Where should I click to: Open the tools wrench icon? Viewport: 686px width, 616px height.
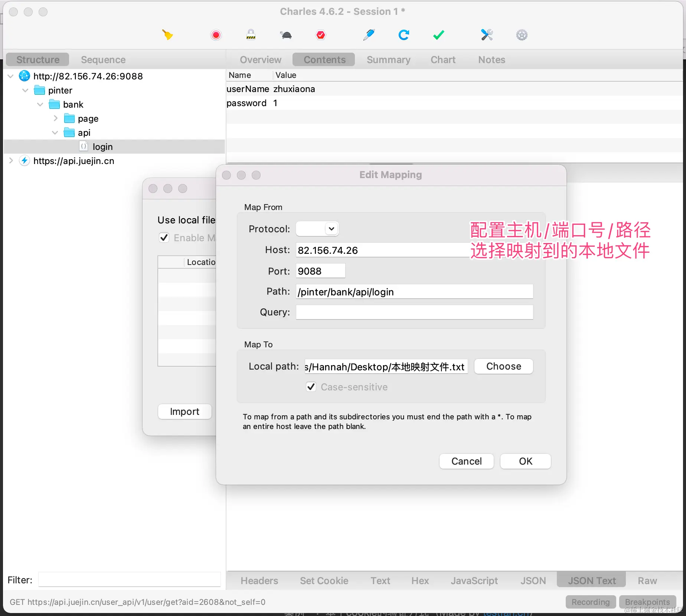coord(487,35)
